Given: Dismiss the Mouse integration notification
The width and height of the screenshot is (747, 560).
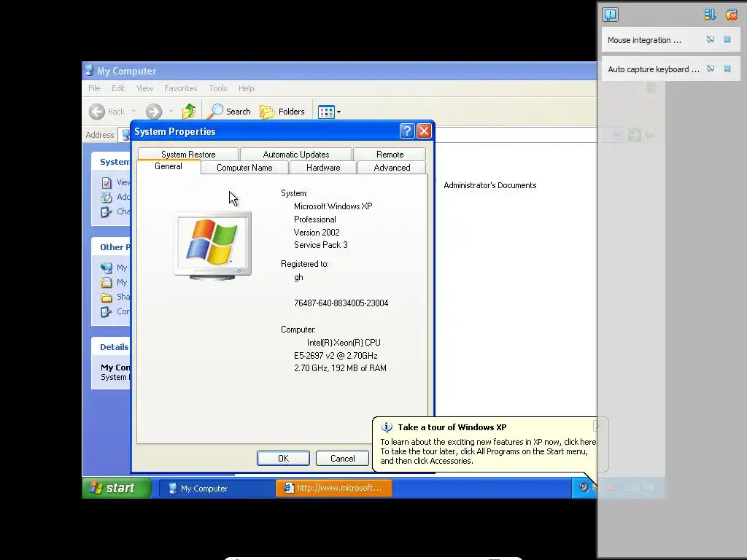Looking at the screenshot, I should (x=727, y=39).
